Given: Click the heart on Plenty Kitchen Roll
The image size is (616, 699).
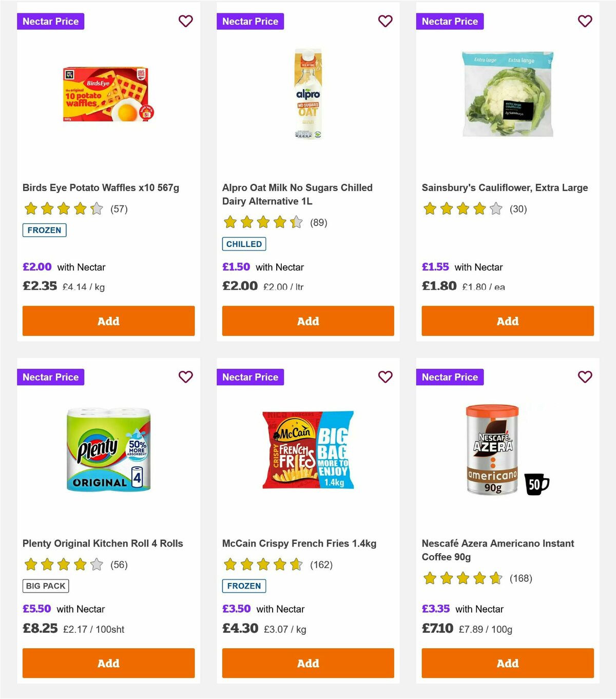Looking at the screenshot, I should (x=186, y=376).
